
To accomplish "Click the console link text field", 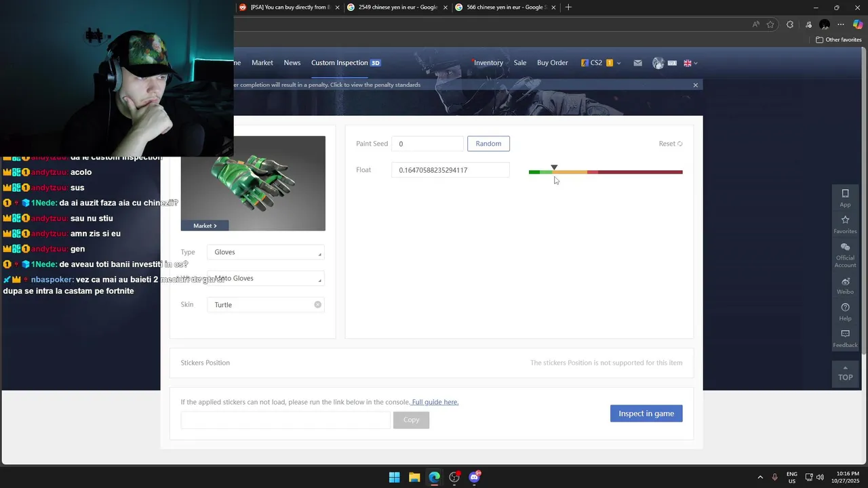I will pos(285,420).
